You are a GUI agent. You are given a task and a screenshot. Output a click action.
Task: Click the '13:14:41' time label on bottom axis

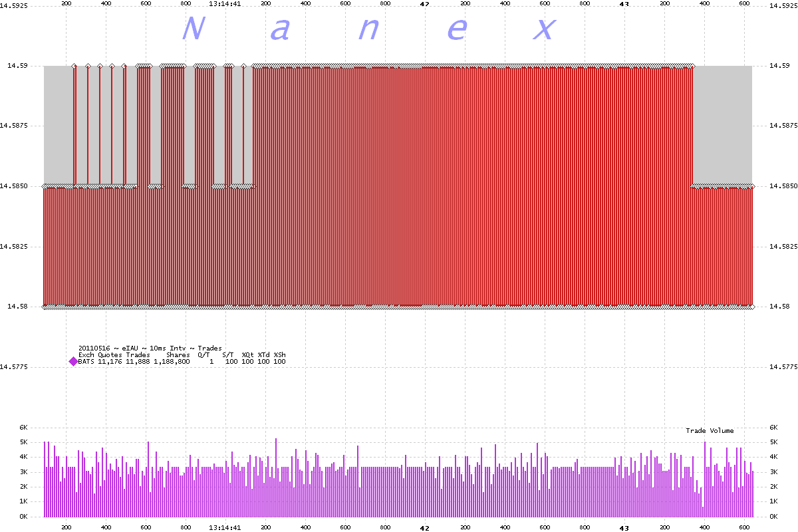[x=225, y=527]
